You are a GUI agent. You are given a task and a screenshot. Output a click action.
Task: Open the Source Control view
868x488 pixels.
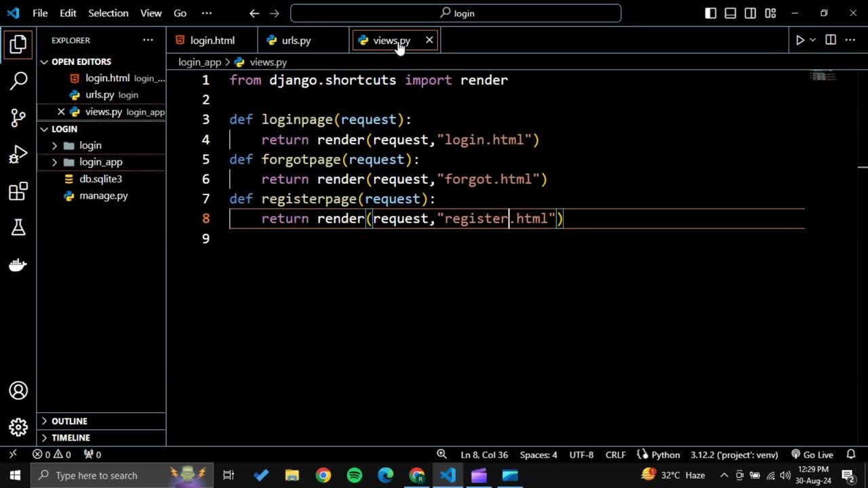click(18, 117)
